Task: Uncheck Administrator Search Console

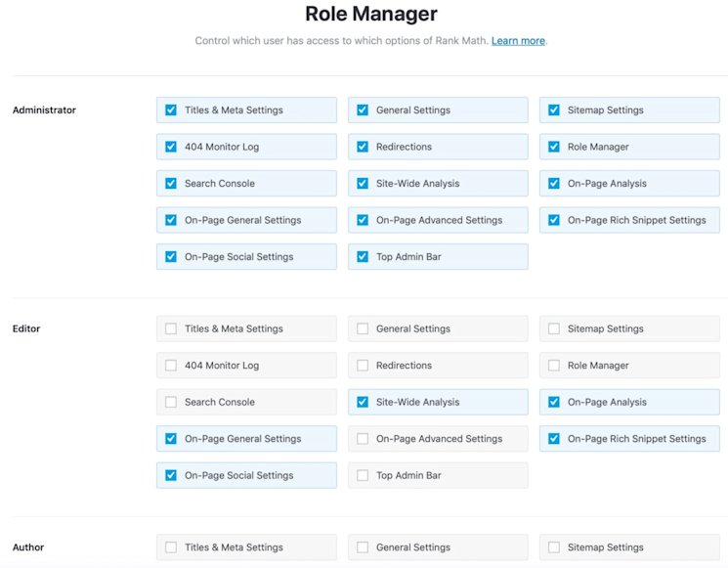Action: (171, 184)
